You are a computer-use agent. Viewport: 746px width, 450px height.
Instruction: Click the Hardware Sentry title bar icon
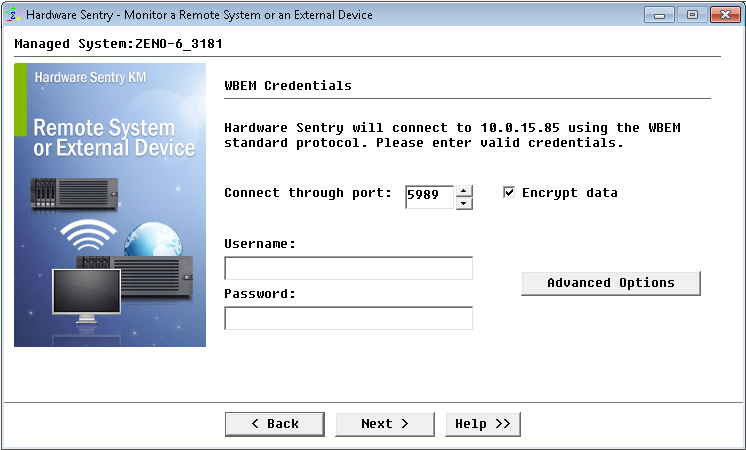pyautogui.click(x=12, y=15)
